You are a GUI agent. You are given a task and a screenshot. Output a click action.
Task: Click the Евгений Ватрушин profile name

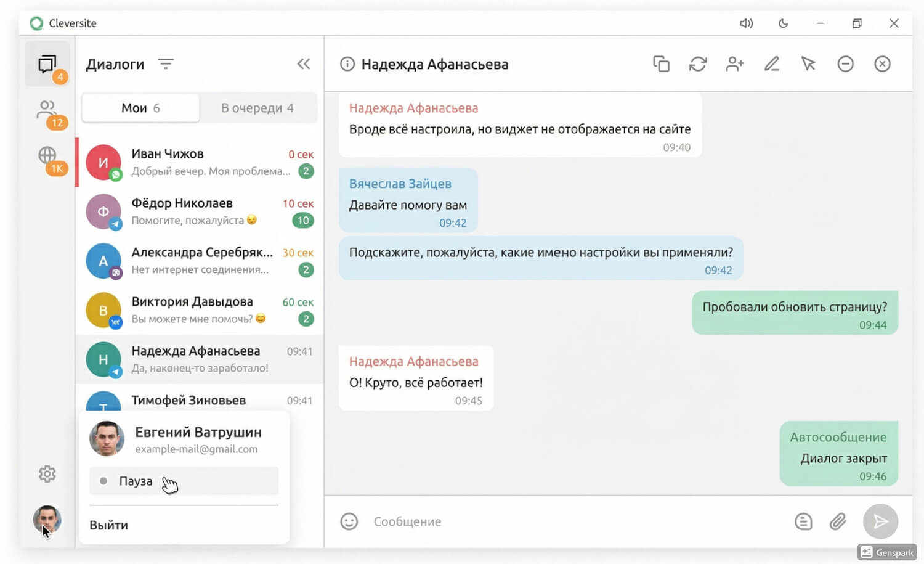click(x=198, y=432)
